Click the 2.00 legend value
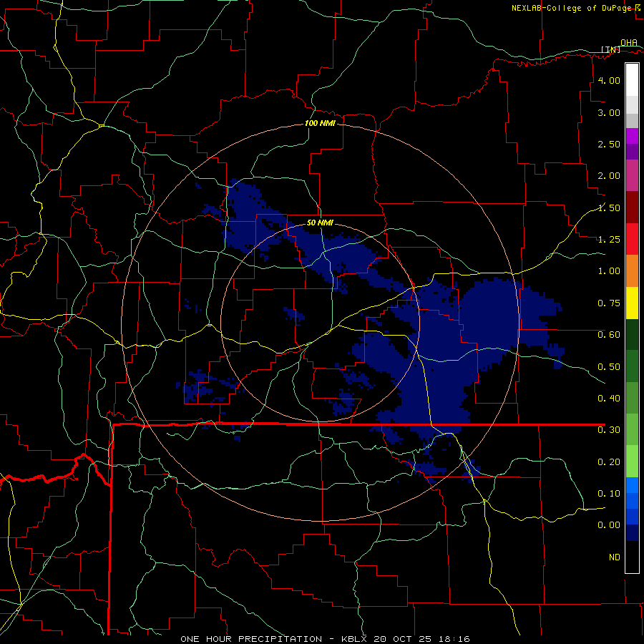Viewport: 644px width, 644px height. point(609,176)
